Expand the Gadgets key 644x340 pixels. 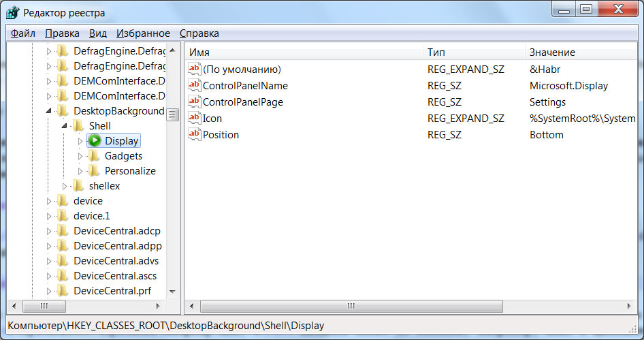coord(80,156)
